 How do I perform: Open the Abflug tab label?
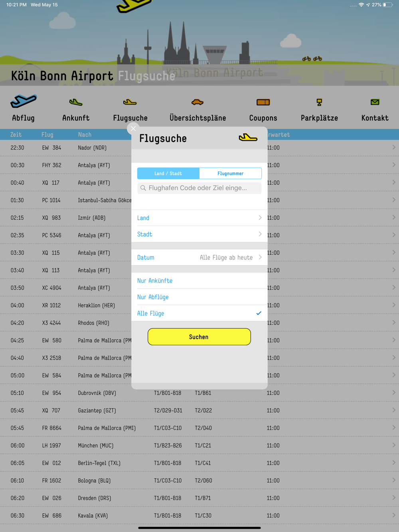[x=23, y=118]
